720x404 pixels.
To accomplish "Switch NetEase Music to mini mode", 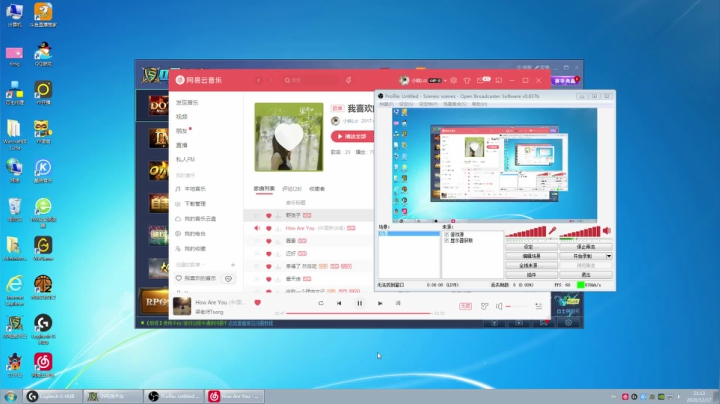I will [x=499, y=80].
